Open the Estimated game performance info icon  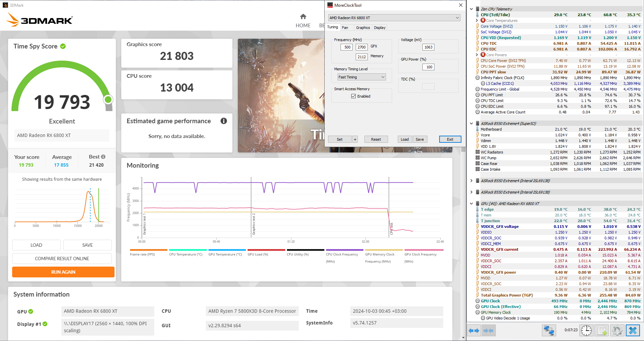click(224, 121)
